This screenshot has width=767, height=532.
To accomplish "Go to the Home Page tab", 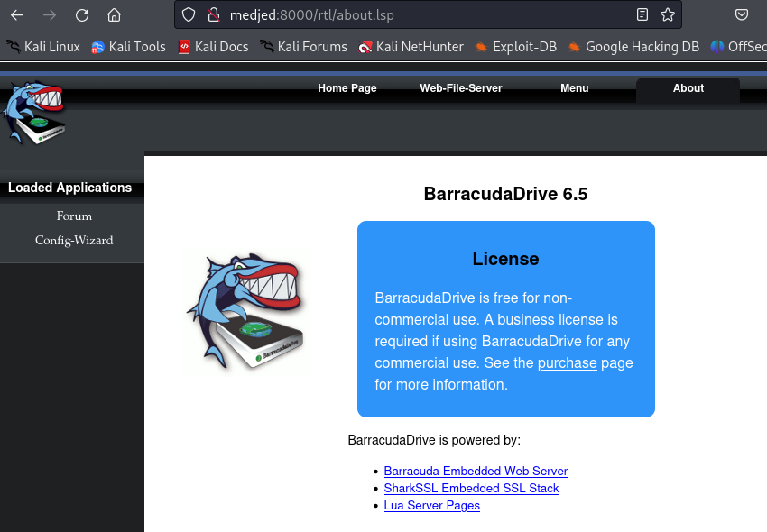I will [347, 88].
